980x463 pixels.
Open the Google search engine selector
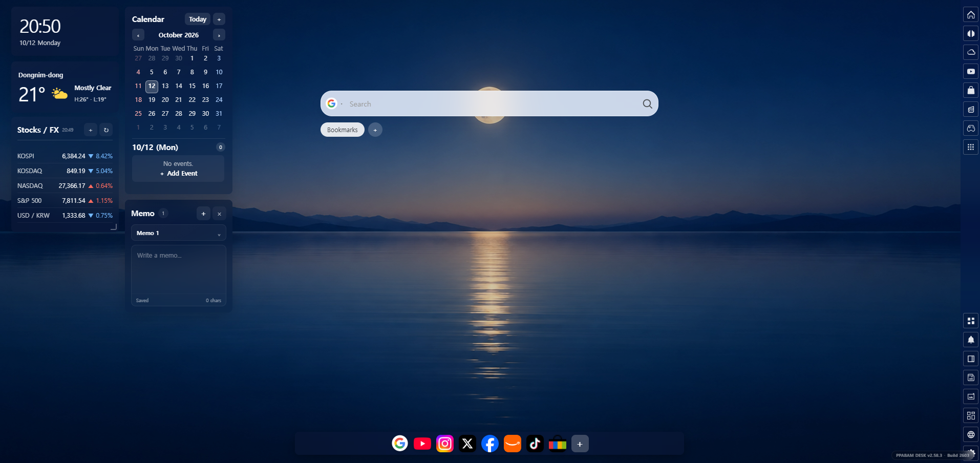tap(334, 104)
